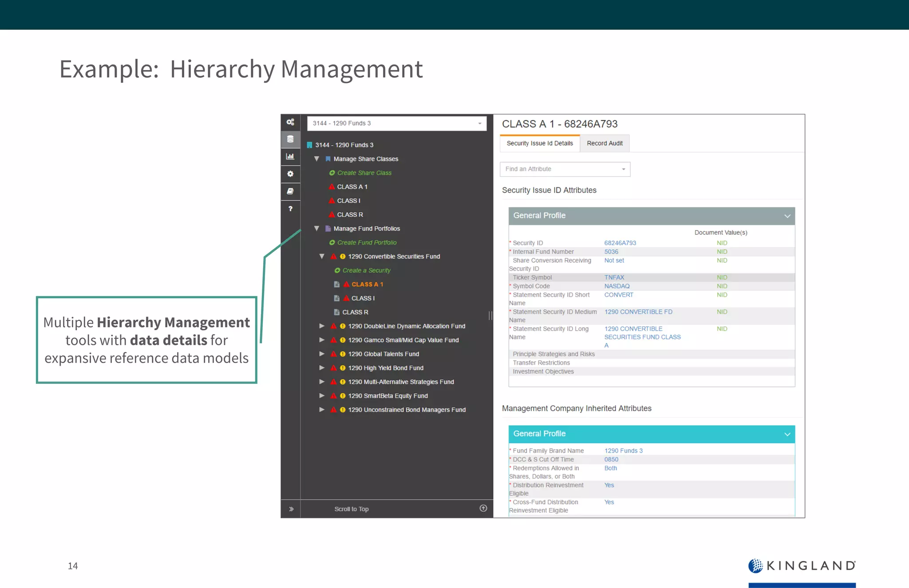Viewport: 909px width, 588px height.
Task: Click the question mark help icon
Action: pos(290,209)
